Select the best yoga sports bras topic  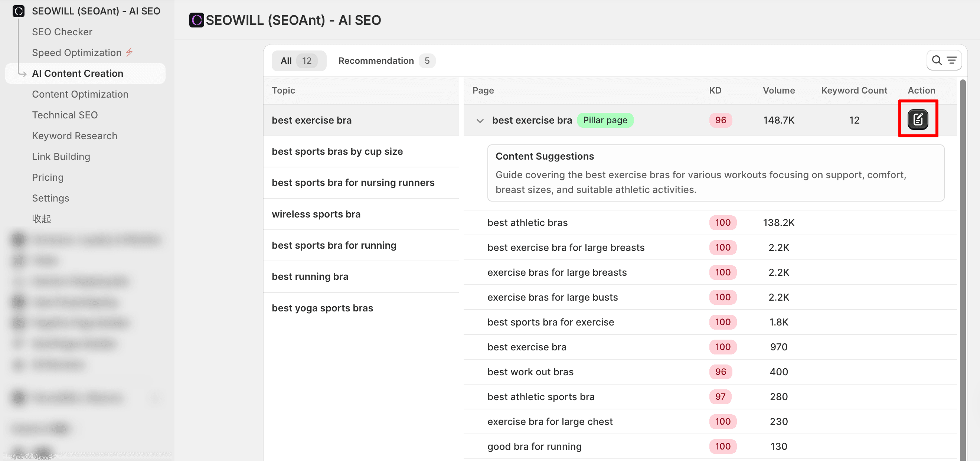click(x=322, y=308)
